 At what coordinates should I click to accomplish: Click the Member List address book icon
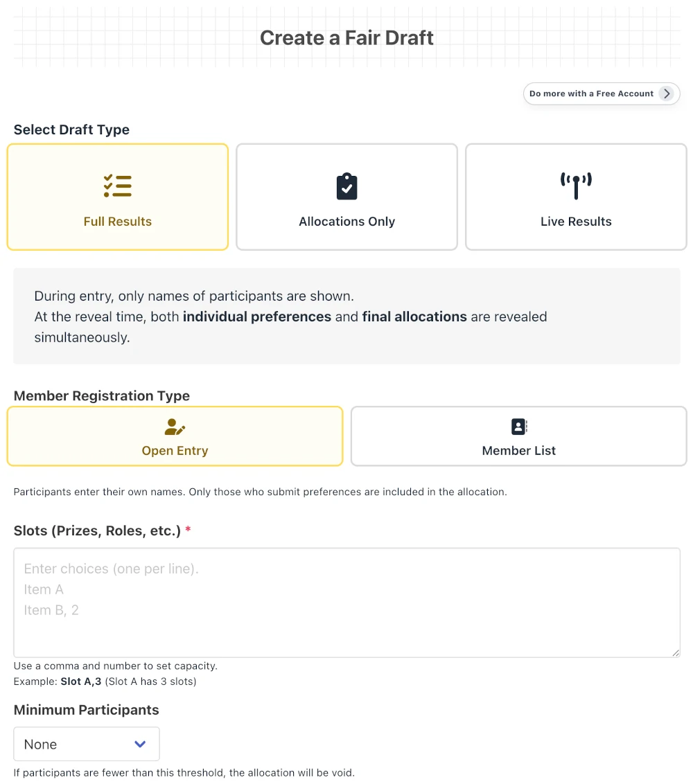519,427
